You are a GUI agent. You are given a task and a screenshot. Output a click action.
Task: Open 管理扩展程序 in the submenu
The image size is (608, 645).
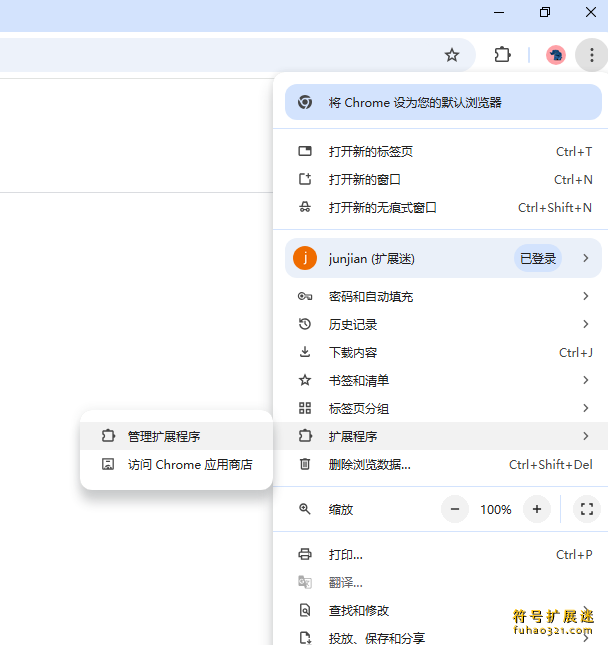tap(176, 436)
